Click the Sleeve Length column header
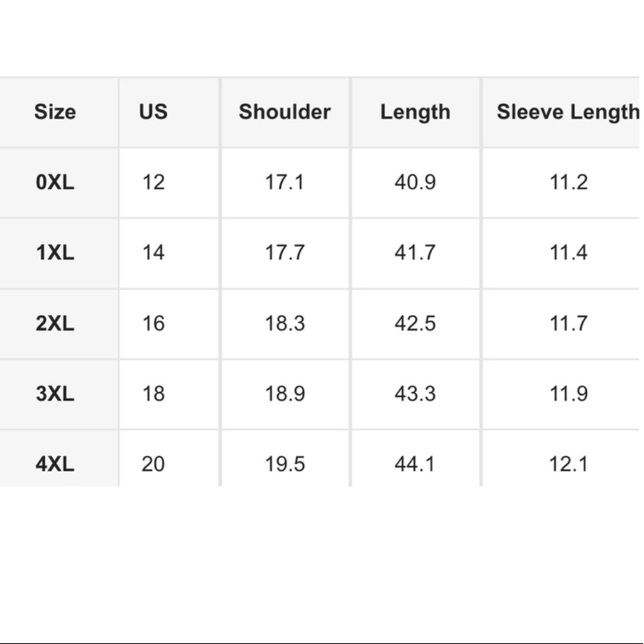 point(567,112)
